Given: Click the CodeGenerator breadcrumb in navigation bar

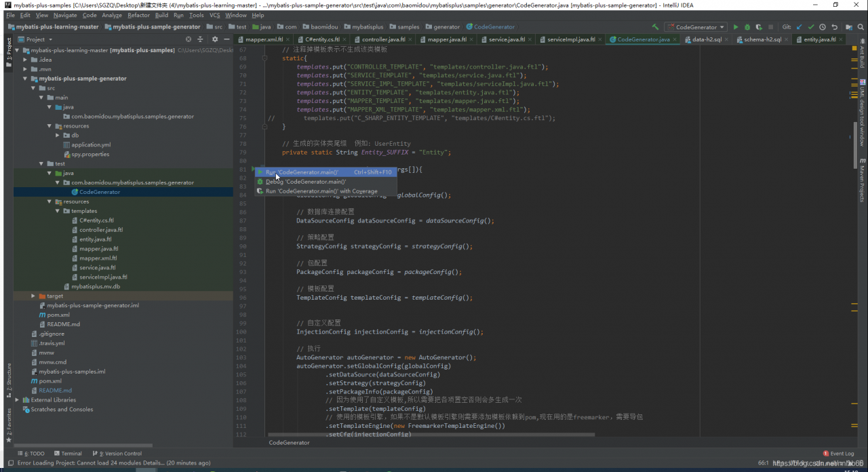Looking at the screenshot, I should [x=490, y=27].
